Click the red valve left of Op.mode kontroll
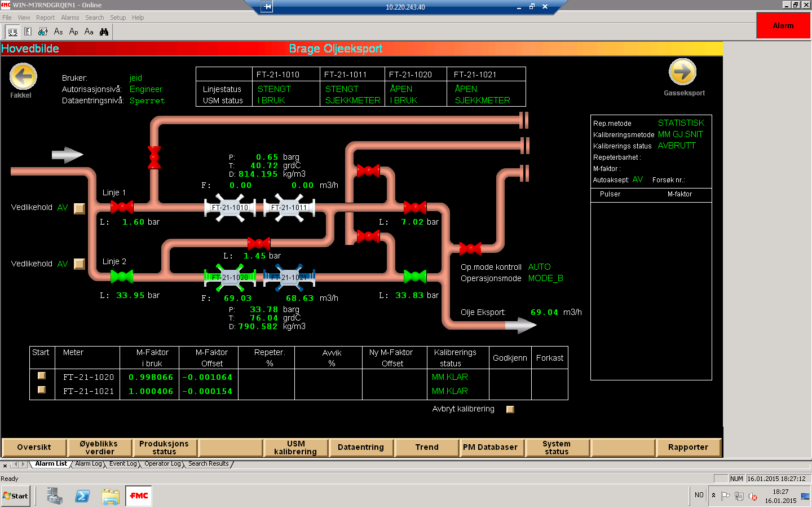This screenshot has width=812, height=508. (x=470, y=248)
